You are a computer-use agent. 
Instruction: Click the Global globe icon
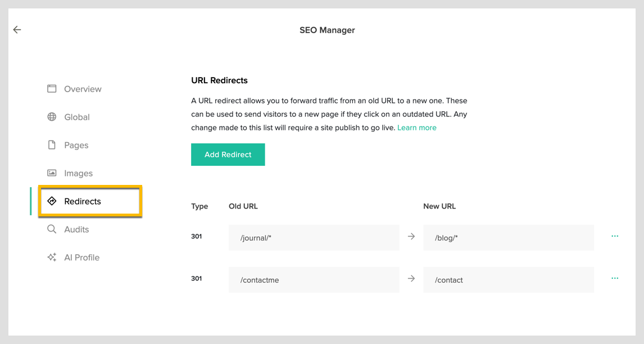(52, 117)
